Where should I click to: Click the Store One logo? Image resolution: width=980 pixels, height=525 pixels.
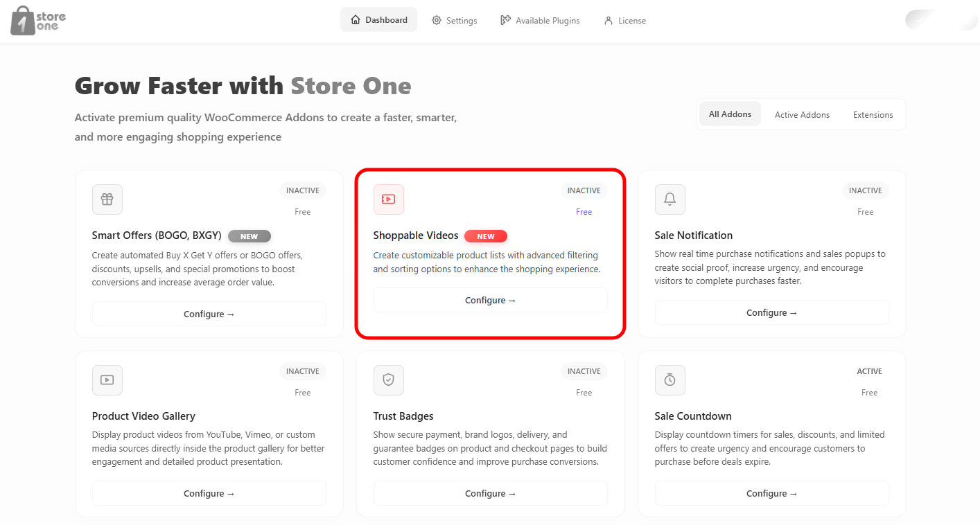coord(39,20)
